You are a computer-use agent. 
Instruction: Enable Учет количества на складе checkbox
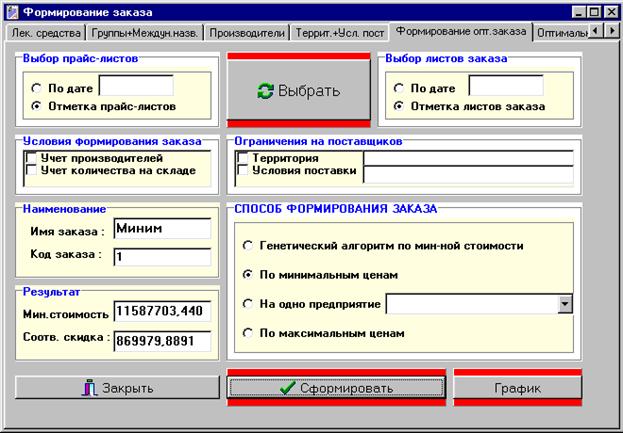pyautogui.click(x=31, y=170)
